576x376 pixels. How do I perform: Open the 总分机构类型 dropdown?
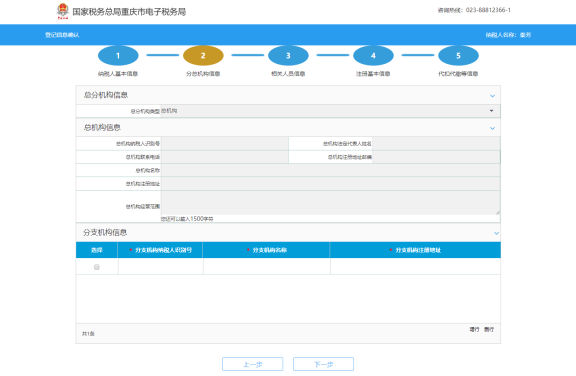point(330,111)
